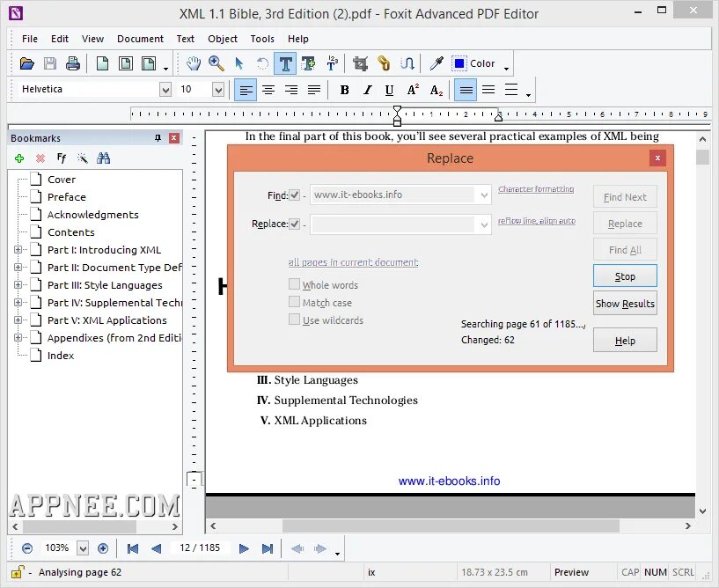Toggle the Find checkbox
719x588 pixels.
pos(295,195)
